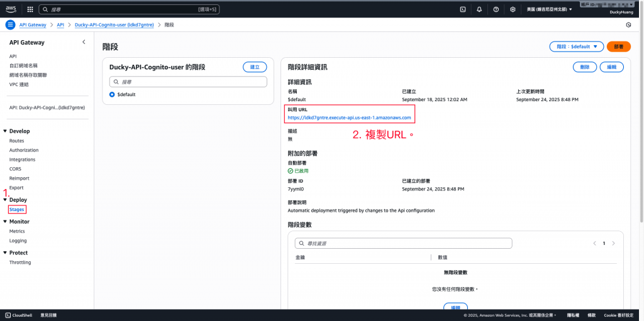This screenshot has width=644, height=321.
Task: Open the stage $default dropdown
Action: pyautogui.click(x=576, y=46)
